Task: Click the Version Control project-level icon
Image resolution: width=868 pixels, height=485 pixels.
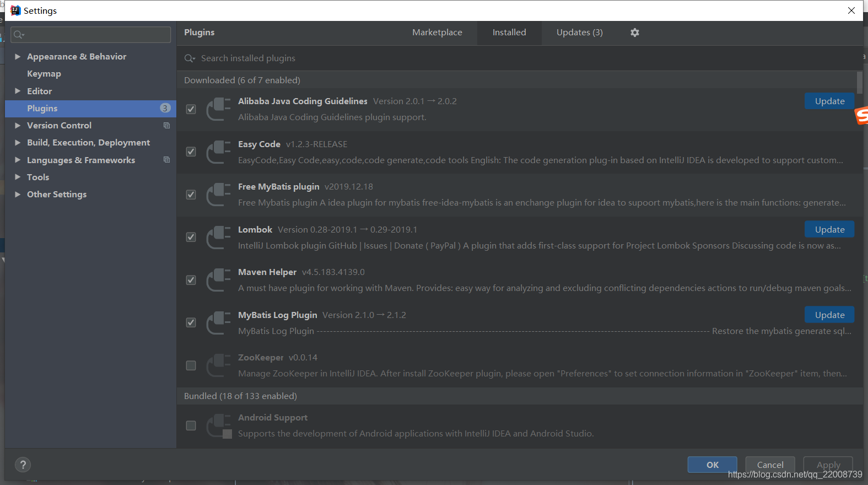Action: [x=166, y=126]
